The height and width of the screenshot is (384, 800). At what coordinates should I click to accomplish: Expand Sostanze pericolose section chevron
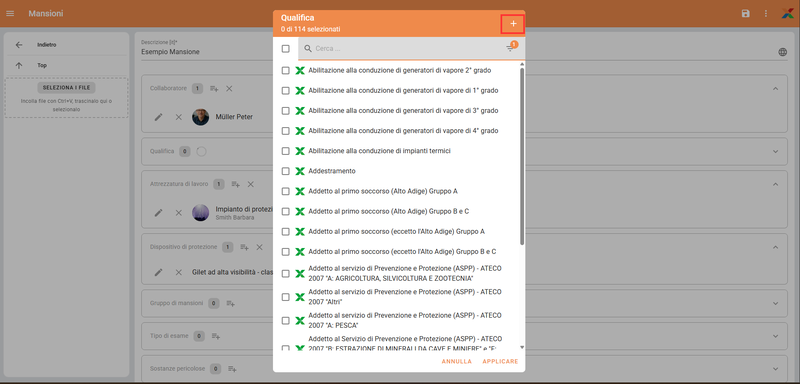[776, 368]
